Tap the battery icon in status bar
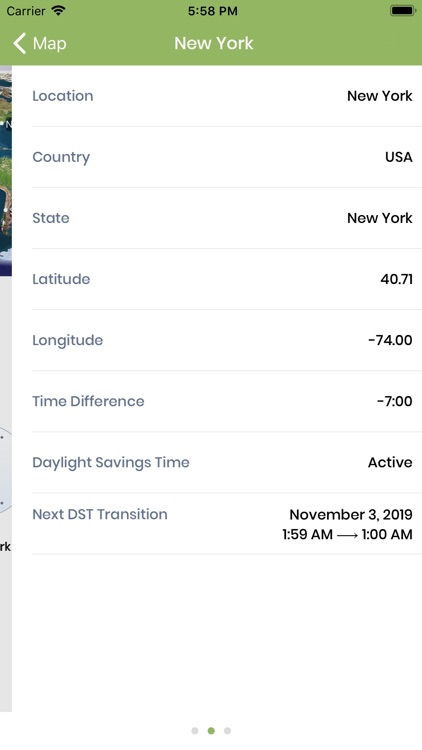 (x=403, y=11)
